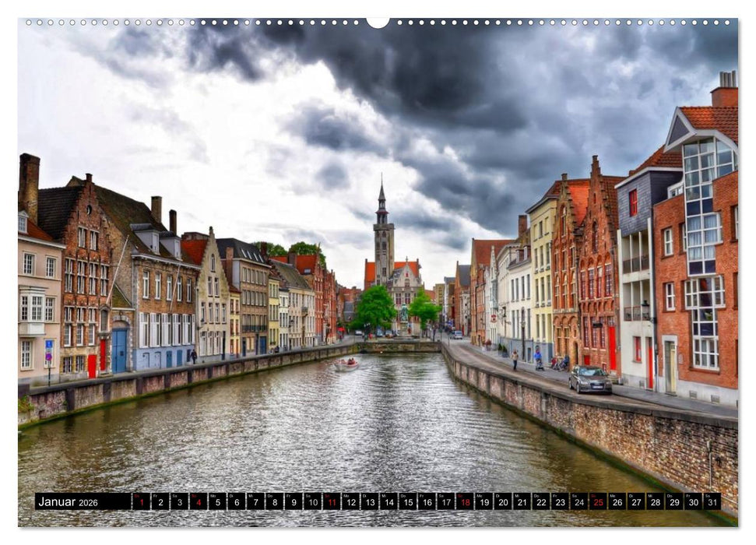
Task: Select red Sunday date 11
Action: pos(331,502)
